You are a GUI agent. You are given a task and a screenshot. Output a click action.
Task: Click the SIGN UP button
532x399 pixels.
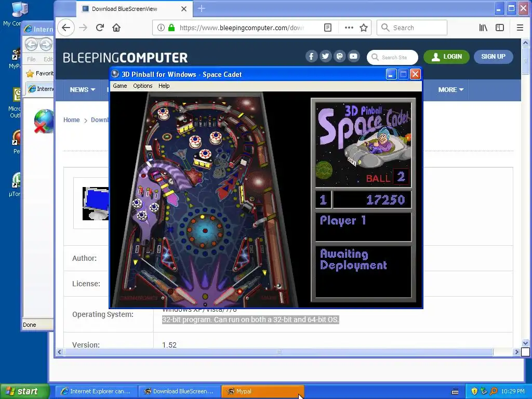(x=494, y=57)
